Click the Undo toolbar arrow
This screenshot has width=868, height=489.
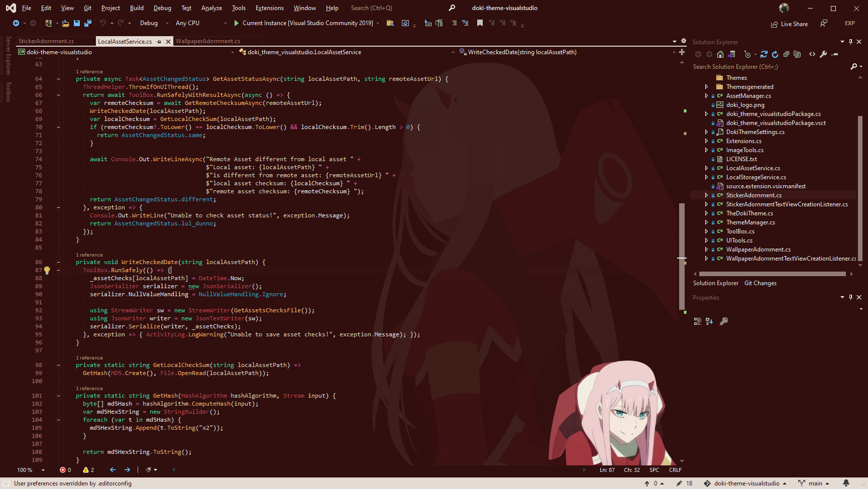[x=103, y=23]
